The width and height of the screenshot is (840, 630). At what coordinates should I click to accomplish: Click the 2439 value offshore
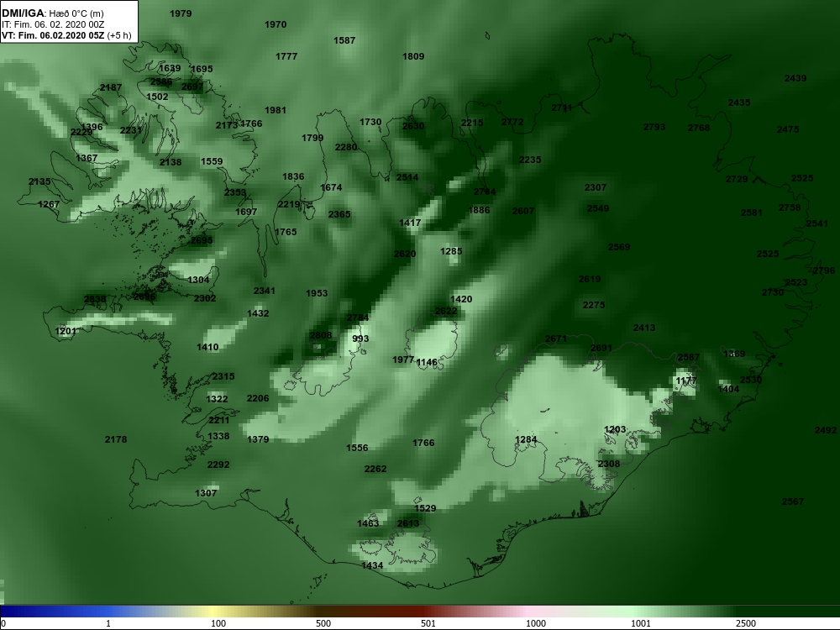(795, 78)
